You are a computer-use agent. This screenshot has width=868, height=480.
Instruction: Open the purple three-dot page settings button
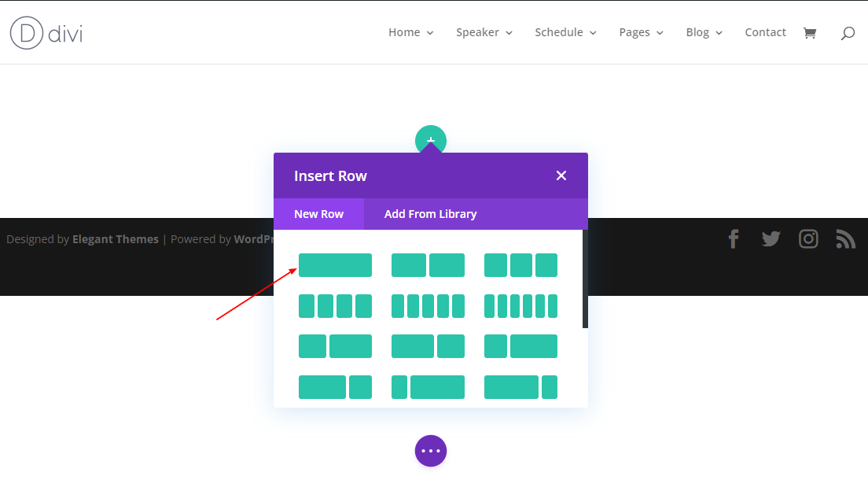click(430, 451)
